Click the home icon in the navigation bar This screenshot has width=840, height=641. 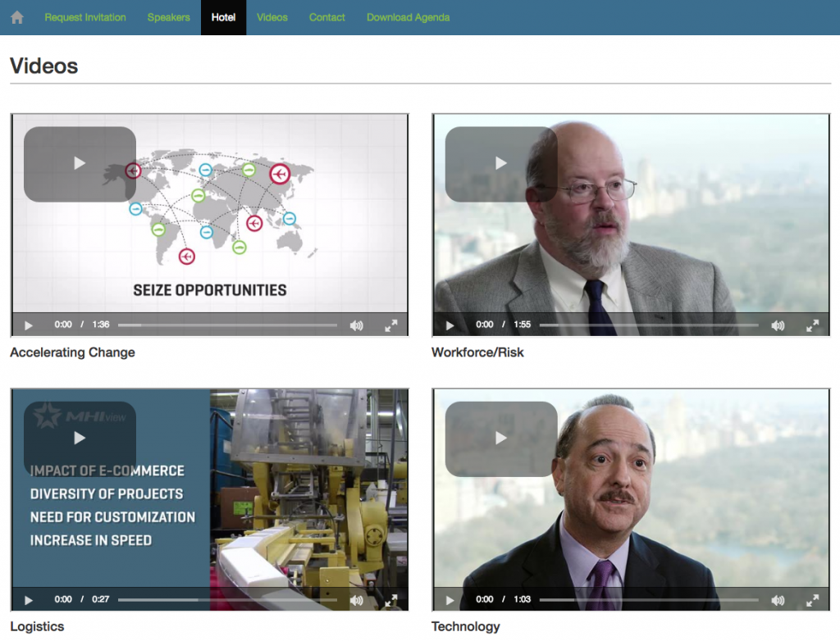[16, 16]
